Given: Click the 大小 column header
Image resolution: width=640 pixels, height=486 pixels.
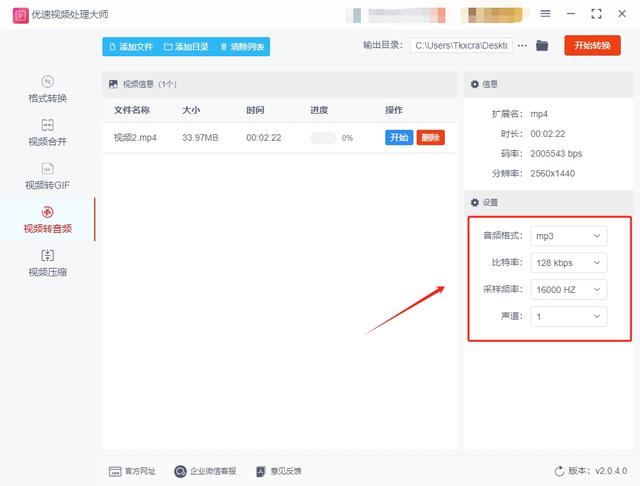Looking at the screenshot, I should 191,110.
